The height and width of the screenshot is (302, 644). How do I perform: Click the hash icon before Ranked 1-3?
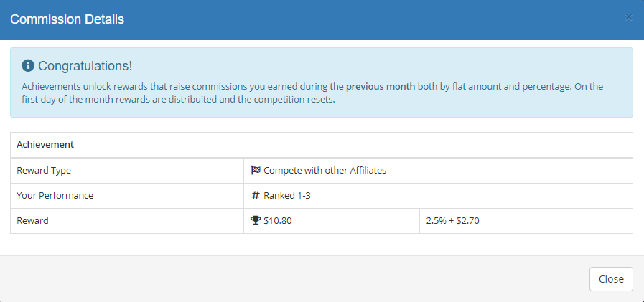[x=256, y=196]
